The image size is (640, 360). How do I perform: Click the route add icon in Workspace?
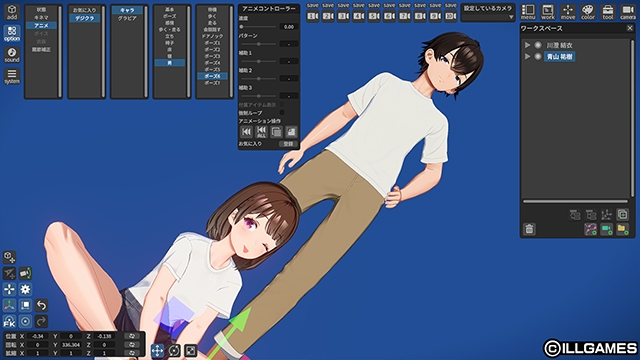(591, 229)
